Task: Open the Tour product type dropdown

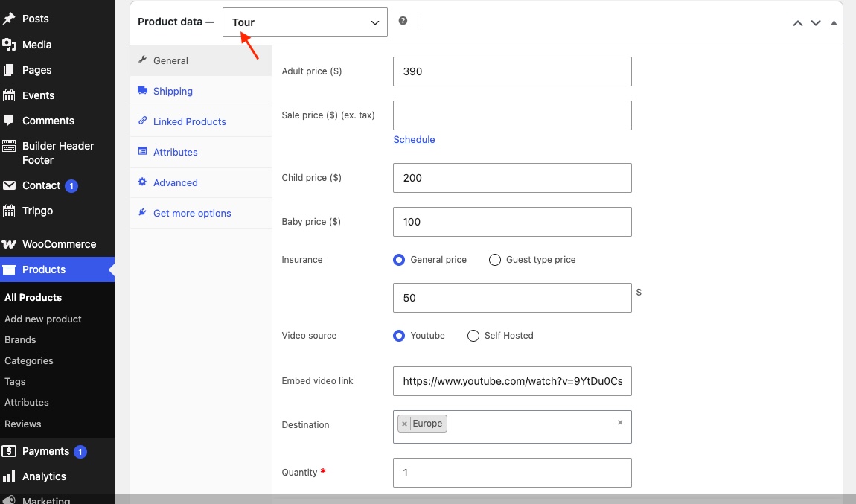Action: [x=305, y=22]
